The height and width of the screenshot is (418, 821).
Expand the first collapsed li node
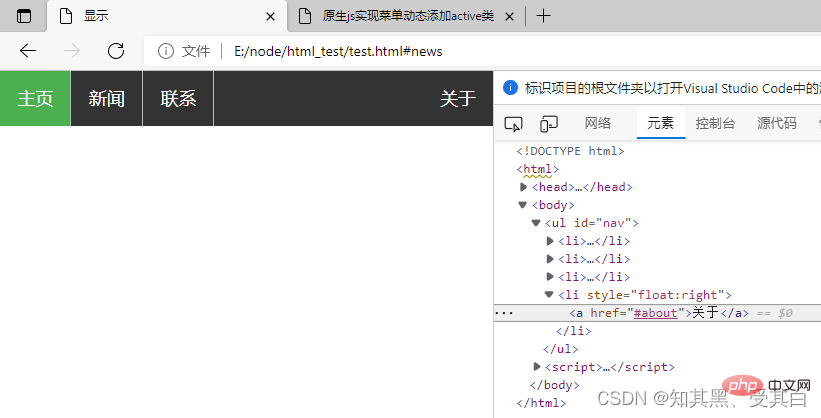549,241
